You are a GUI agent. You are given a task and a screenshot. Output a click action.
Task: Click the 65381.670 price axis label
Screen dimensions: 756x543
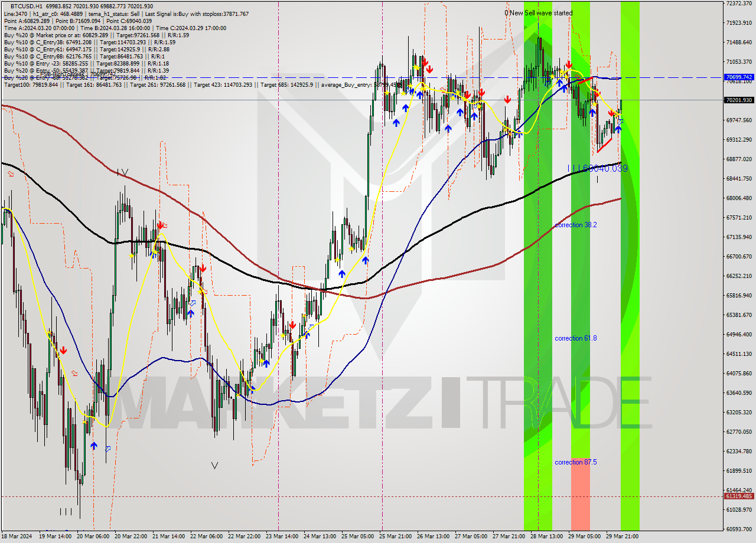click(x=739, y=315)
